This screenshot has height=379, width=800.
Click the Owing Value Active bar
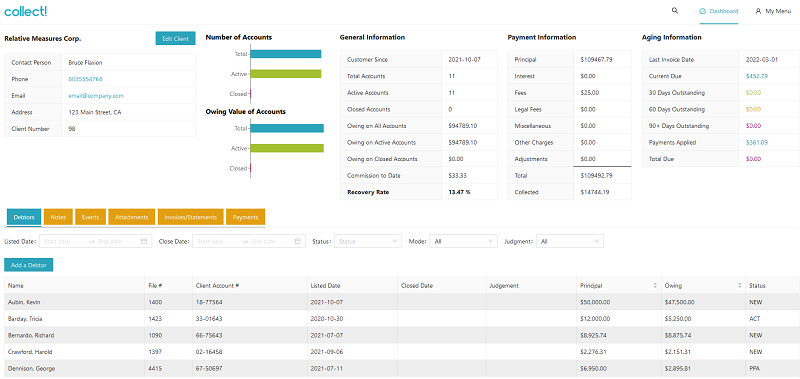287,148
